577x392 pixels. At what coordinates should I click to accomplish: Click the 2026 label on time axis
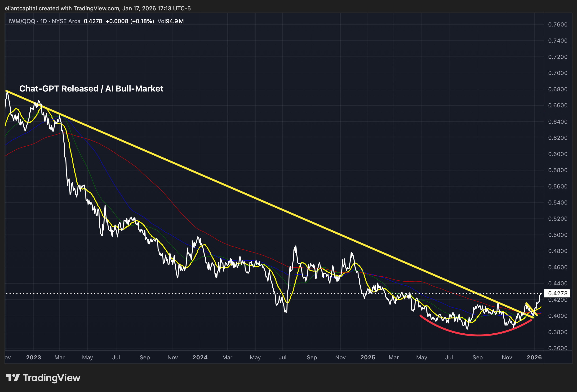click(x=534, y=357)
